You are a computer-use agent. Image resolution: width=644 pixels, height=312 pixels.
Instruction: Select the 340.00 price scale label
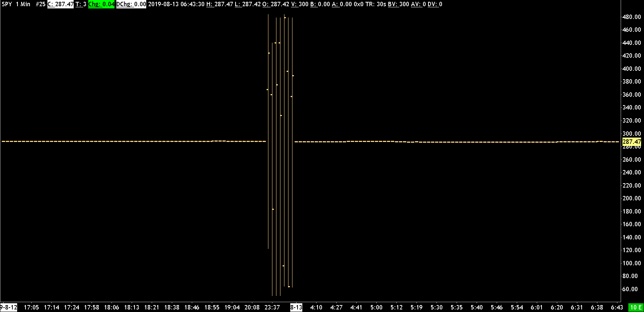(x=632, y=107)
